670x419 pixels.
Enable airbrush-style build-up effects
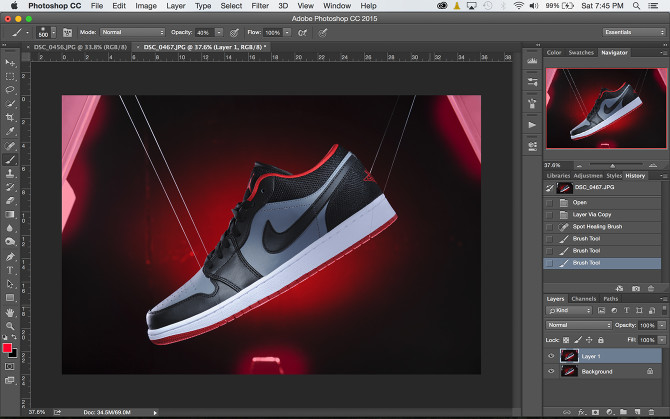coord(303,32)
